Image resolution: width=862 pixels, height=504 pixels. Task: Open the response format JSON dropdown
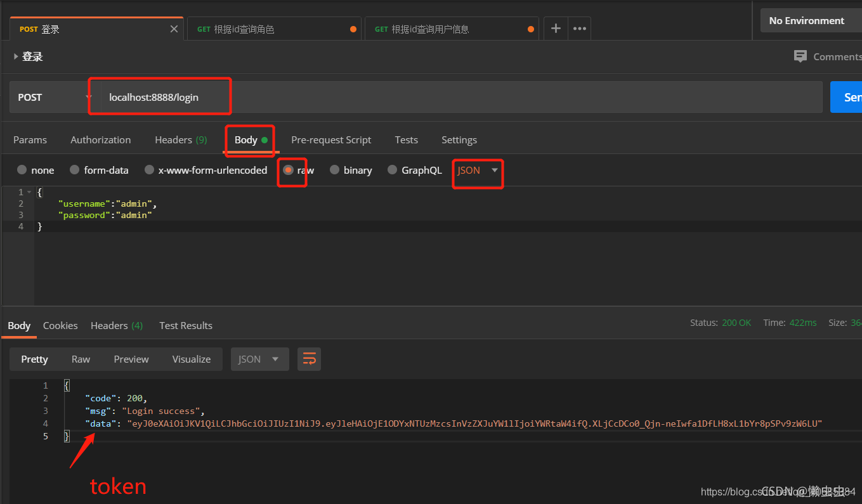(x=260, y=359)
